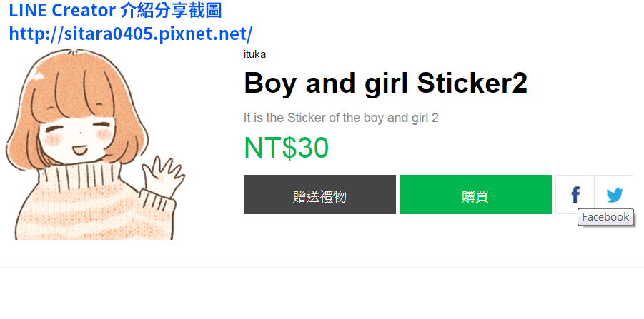Click the word Sticker2 in title
644x319 pixels.
[x=472, y=83]
